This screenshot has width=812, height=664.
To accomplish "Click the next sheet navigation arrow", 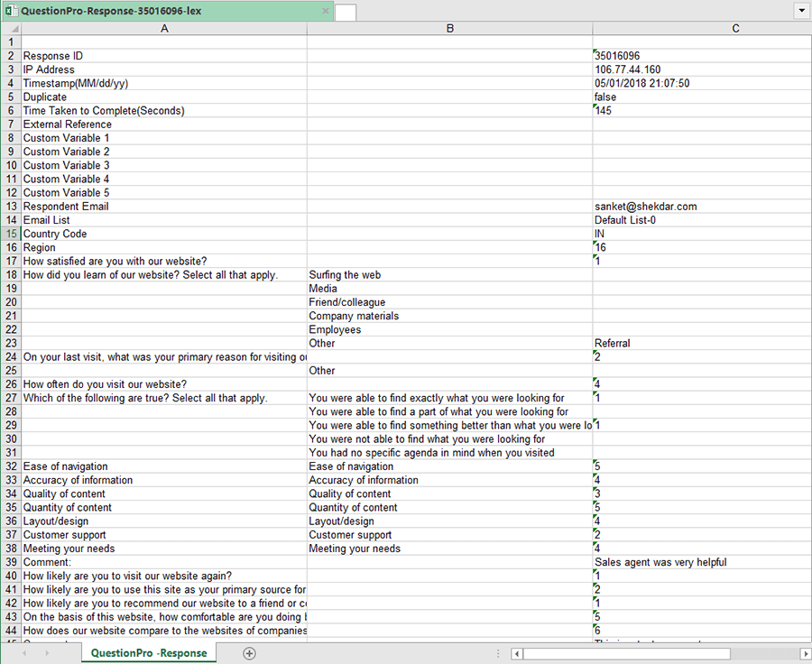I will coord(47,653).
